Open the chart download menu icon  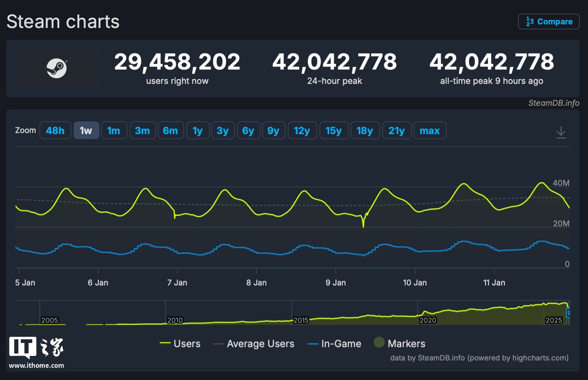(561, 132)
